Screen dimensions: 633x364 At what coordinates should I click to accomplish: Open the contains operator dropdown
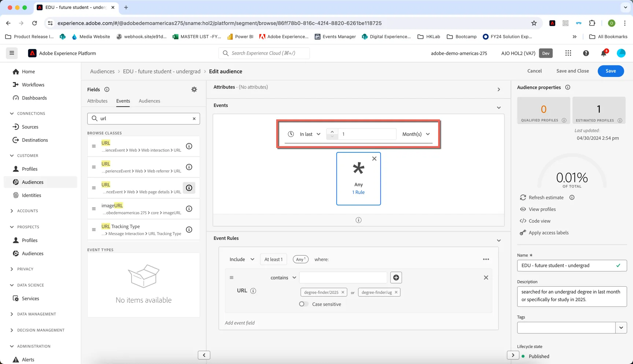pos(283,278)
